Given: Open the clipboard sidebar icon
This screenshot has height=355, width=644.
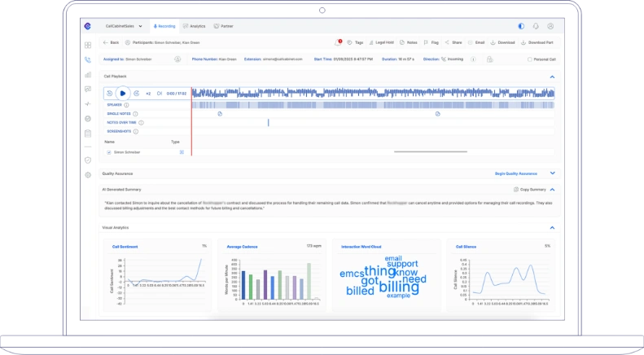Looking at the screenshot, I should (x=88, y=134).
